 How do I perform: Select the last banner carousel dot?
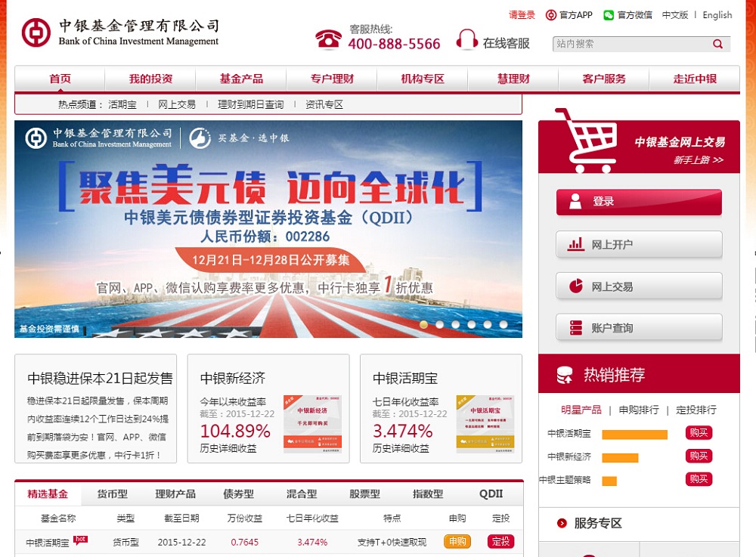pos(503,324)
